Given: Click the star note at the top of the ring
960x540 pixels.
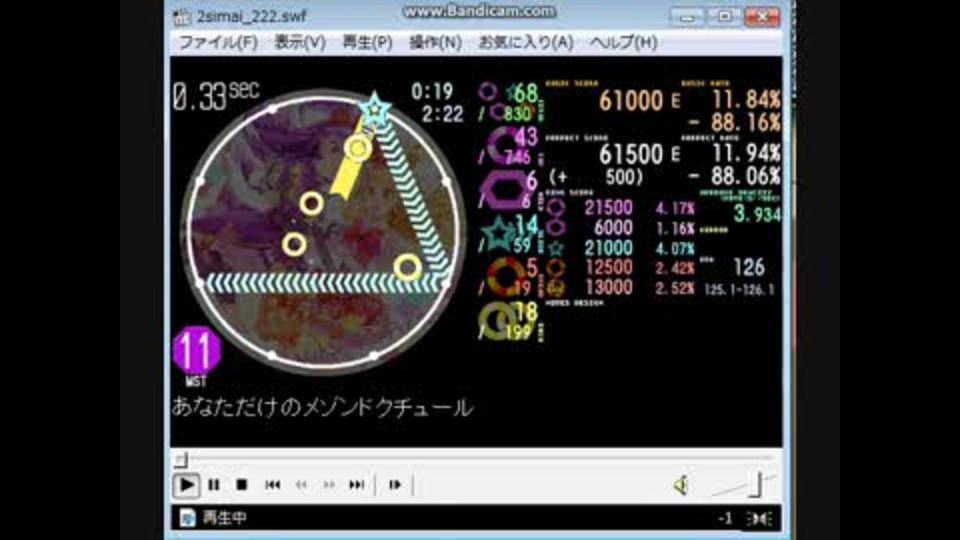Looking at the screenshot, I should [374, 110].
